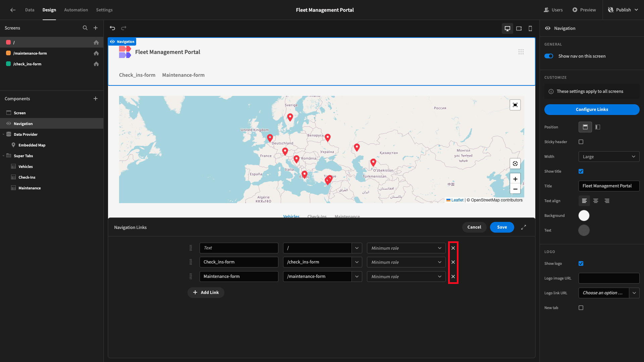Open URL dropdown for /maintenance-form link
Screen dimensions: 644x362
(357, 277)
